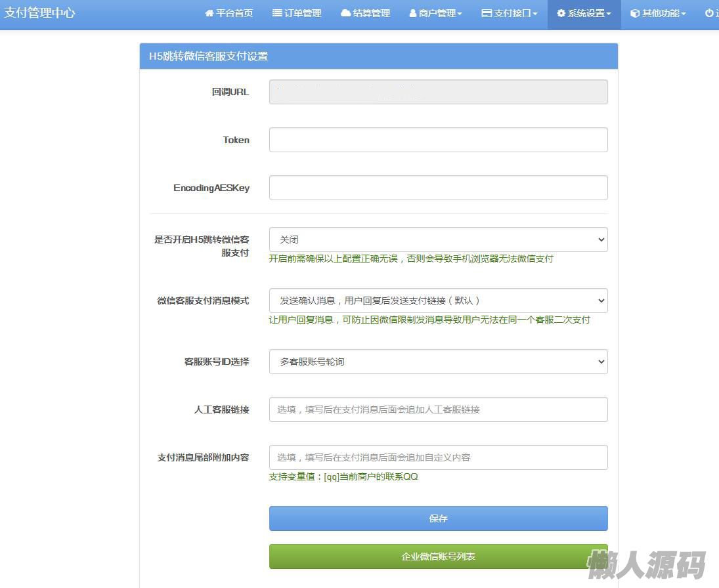Viewport: 719px width, 588px height.
Task: Open the 企业微信账号列表 button
Action: pyautogui.click(x=438, y=556)
